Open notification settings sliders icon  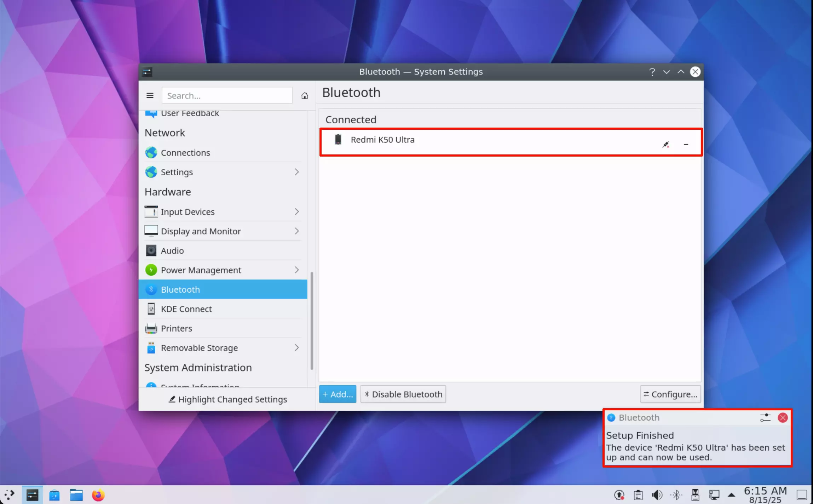[765, 418]
